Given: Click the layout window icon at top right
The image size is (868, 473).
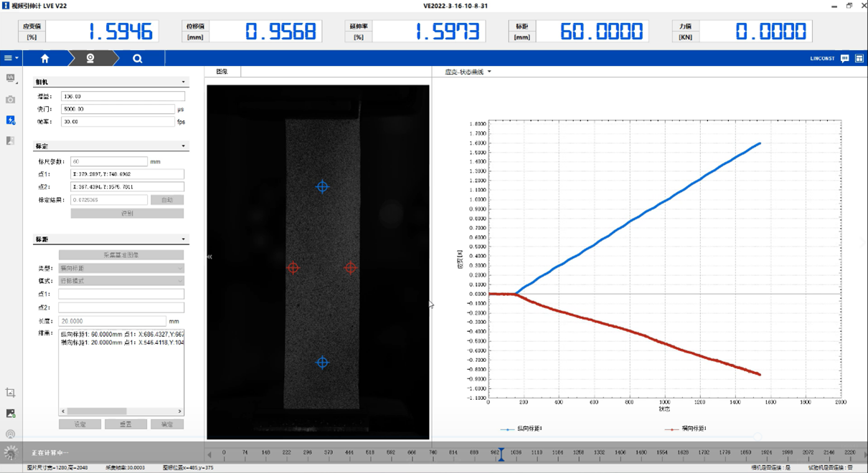Looking at the screenshot, I should [x=859, y=59].
